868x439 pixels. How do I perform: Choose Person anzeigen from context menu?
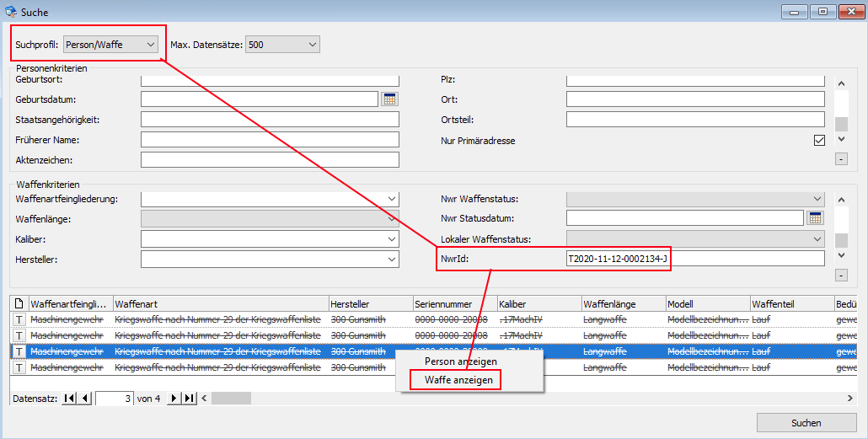click(x=460, y=361)
